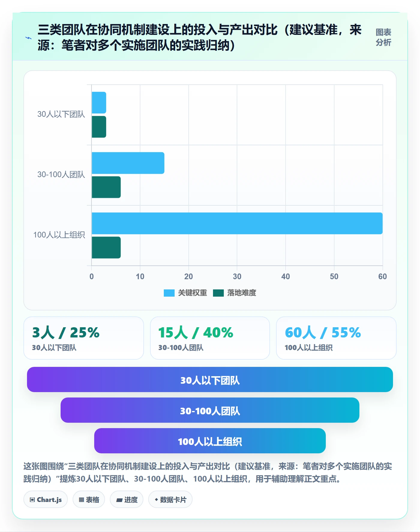Click the 图表分析 label in header
The width and height of the screenshot is (420, 532).
click(x=383, y=37)
